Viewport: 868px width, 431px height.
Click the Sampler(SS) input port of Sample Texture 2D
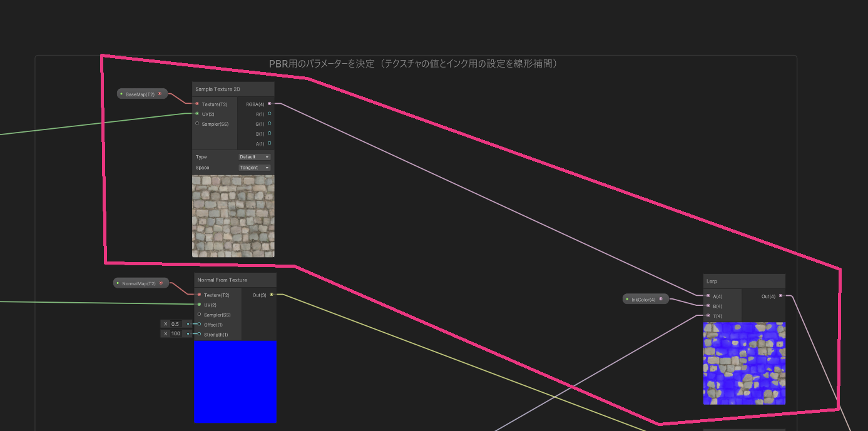tap(197, 124)
